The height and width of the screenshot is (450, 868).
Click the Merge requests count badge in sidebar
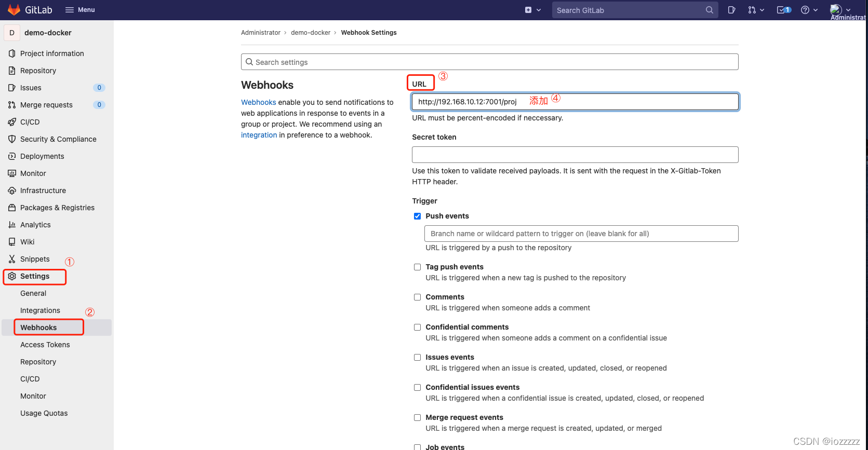pyautogui.click(x=99, y=105)
